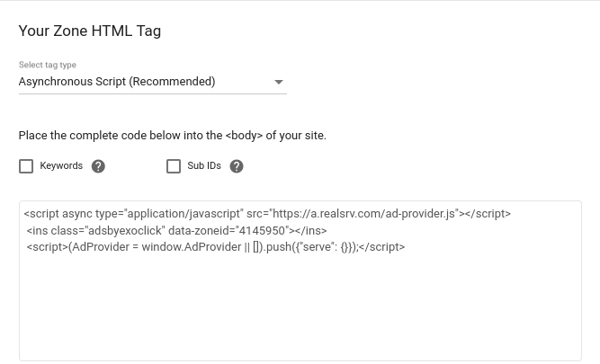This screenshot has height=364, width=600.
Task: Click the help icon beside Sub IDs
Action: tap(237, 166)
